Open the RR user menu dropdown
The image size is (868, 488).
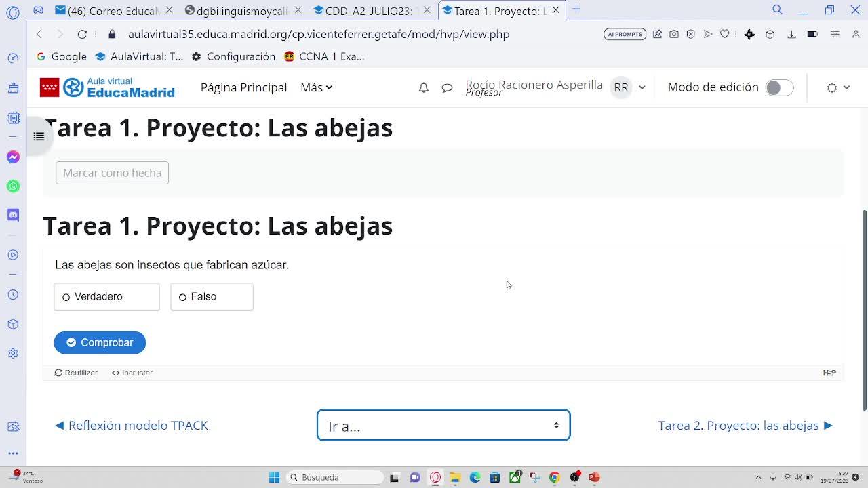tap(629, 87)
